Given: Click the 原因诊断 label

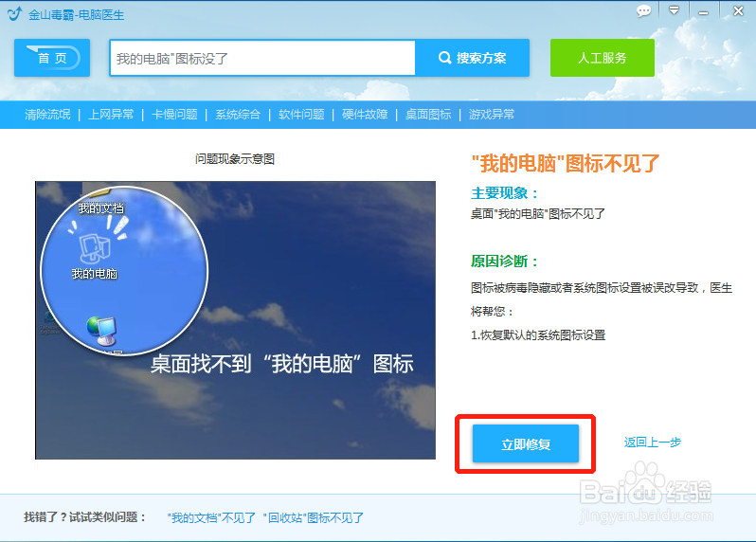Looking at the screenshot, I should click(504, 262).
